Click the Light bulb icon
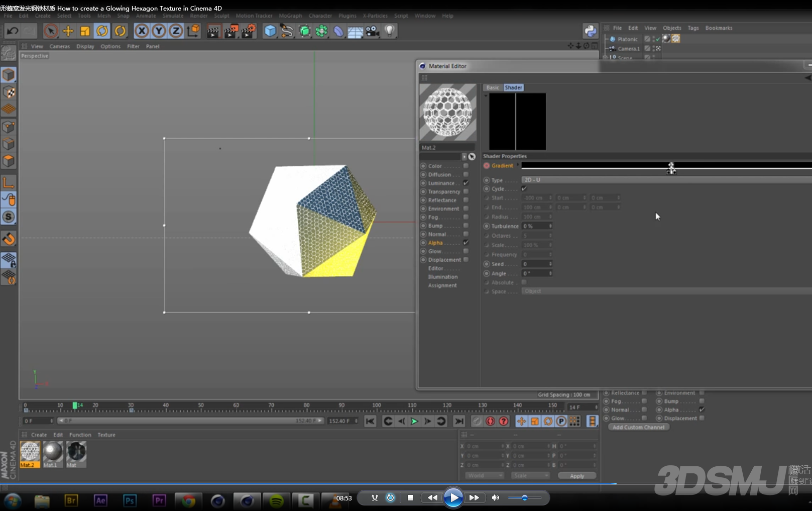Screen dimensions: 812x511 (390, 31)
